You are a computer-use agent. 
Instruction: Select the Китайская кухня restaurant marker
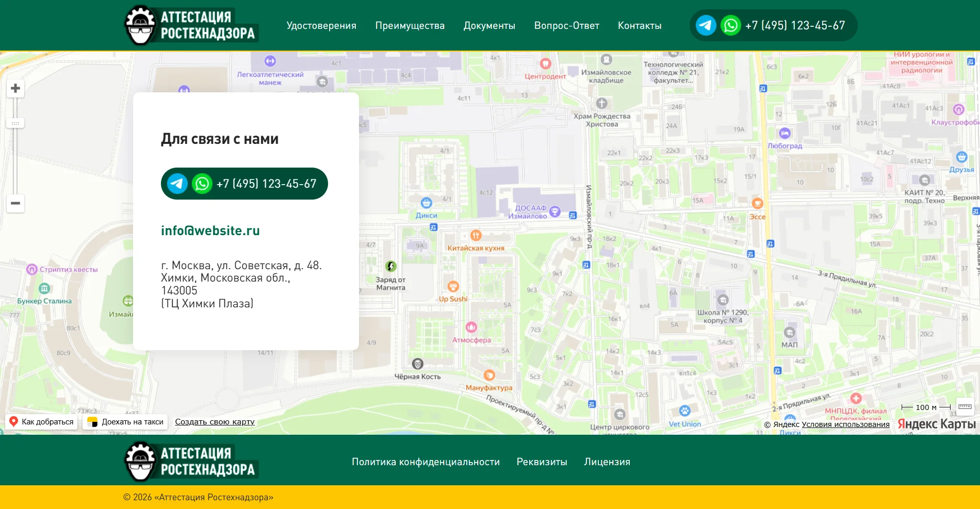pyautogui.click(x=476, y=236)
